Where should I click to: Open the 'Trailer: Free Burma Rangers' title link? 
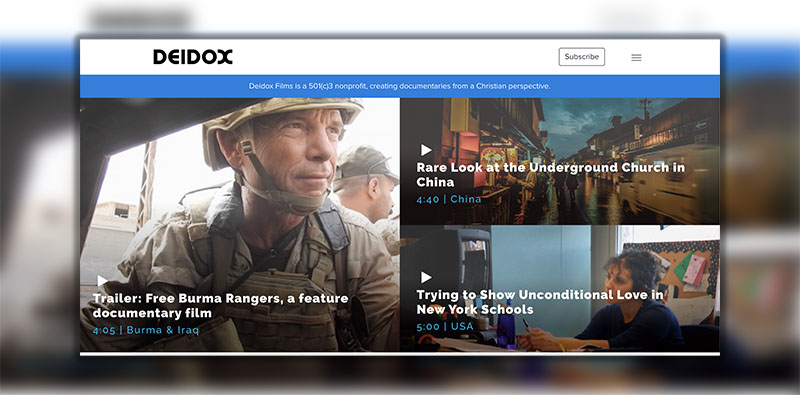coord(220,305)
